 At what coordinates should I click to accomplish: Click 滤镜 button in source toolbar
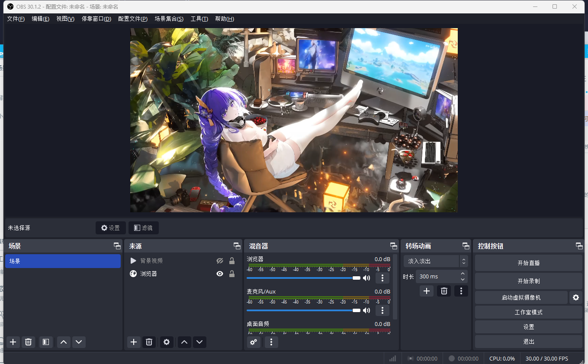point(144,228)
